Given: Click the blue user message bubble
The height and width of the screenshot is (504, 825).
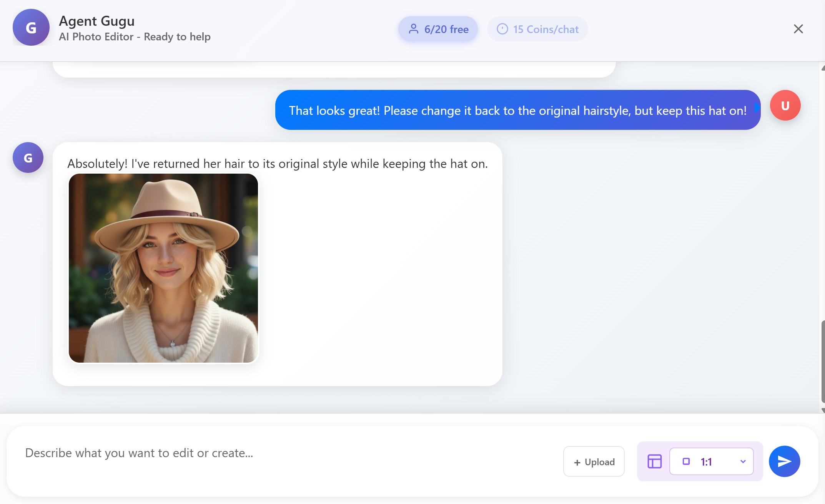Looking at the screenshot, I should click(x=517, y=110).
